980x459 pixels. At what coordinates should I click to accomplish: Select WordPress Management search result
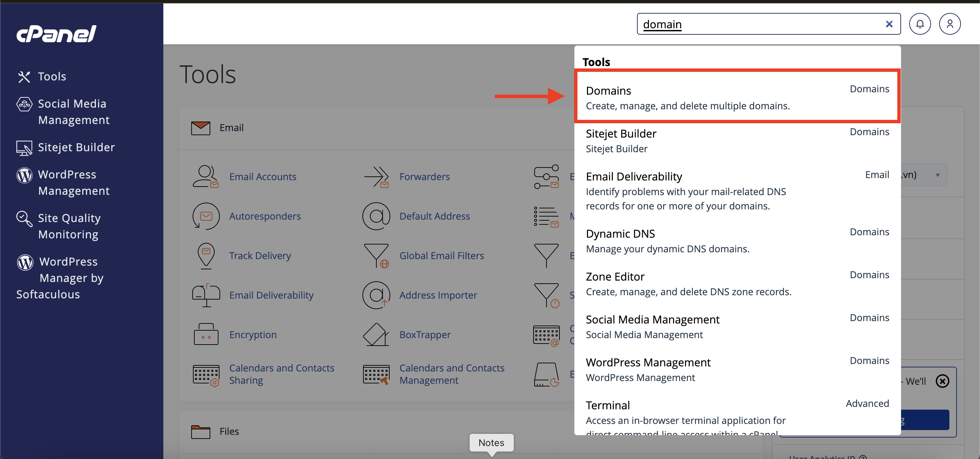click(x=737, y=369)
